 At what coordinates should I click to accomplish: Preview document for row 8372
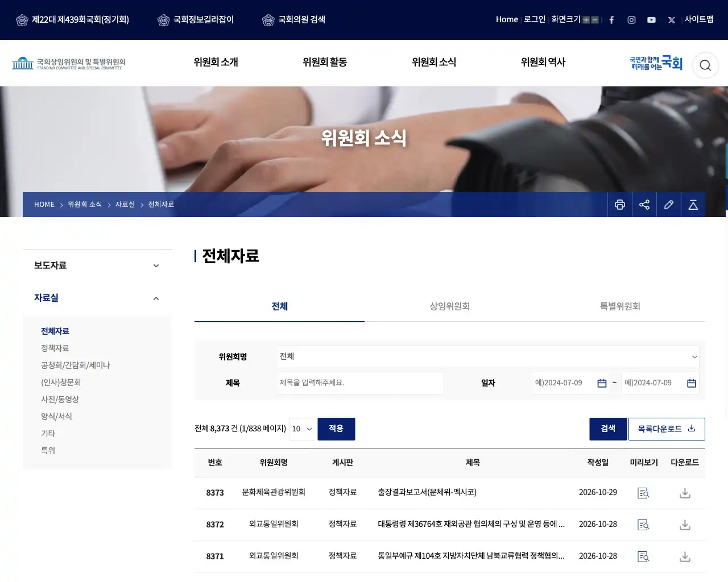click(x=643, y=525)
